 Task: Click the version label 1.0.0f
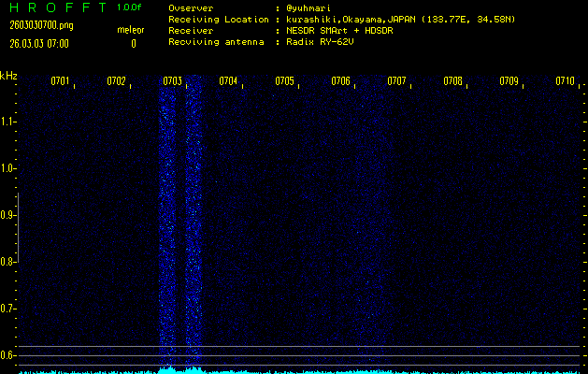tap(129, 7)
